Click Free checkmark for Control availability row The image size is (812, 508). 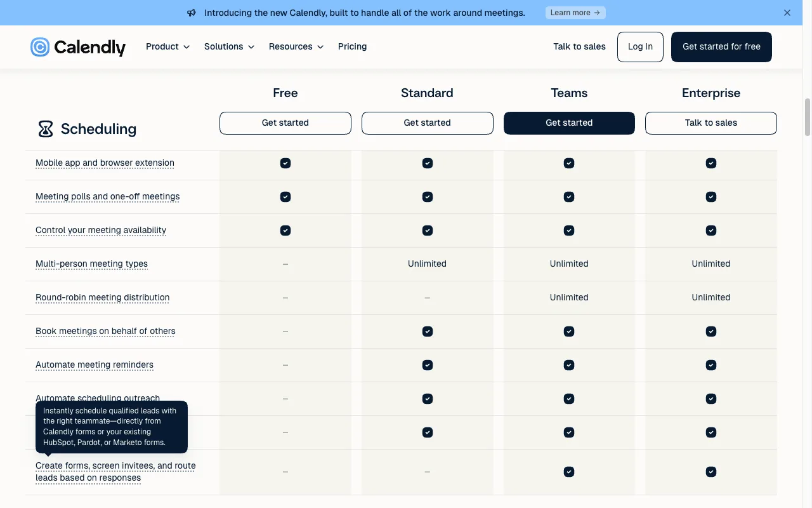click(285, 231)
